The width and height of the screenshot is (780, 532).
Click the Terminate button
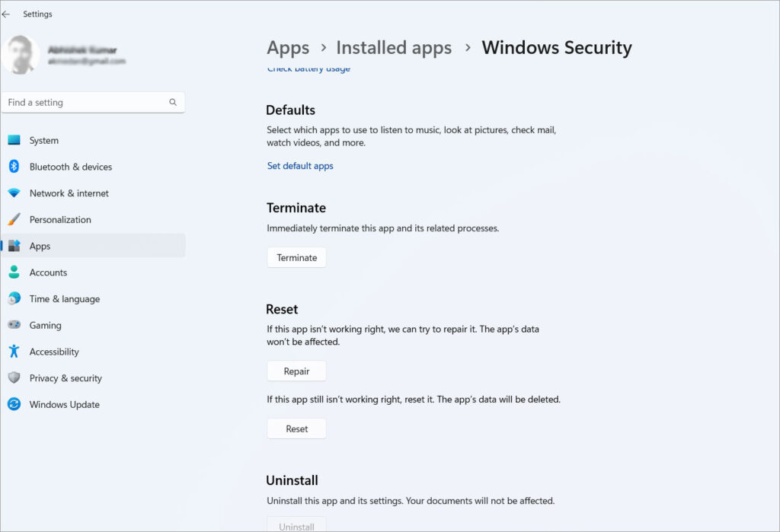296,257
